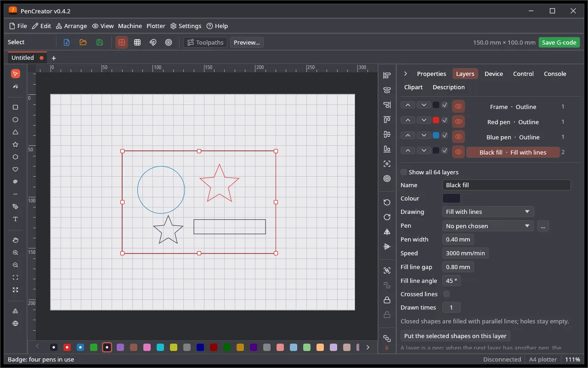Open the Preview... dialog
This screenshot has height=368, width=588.
coord(247,42)
